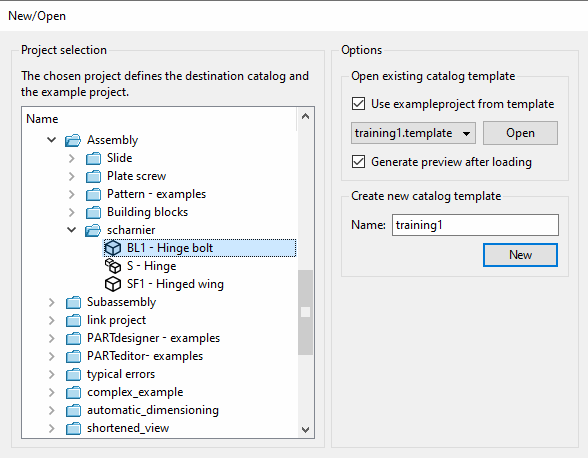588x458 pixels.
Task: Select the BL1 - Hinge bolt part icon
Action: (113, 248)
